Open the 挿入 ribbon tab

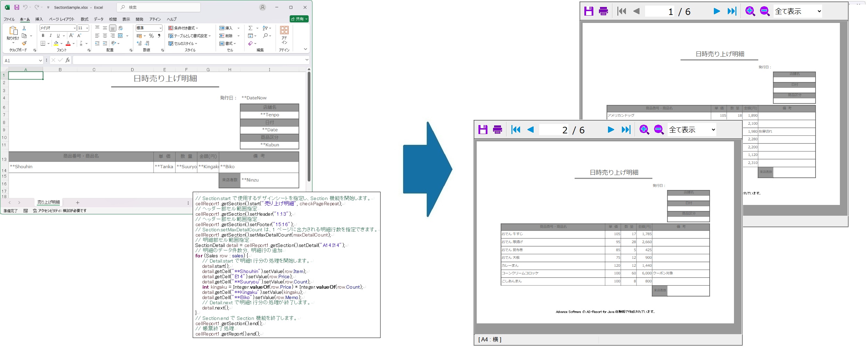click(39, 19)
